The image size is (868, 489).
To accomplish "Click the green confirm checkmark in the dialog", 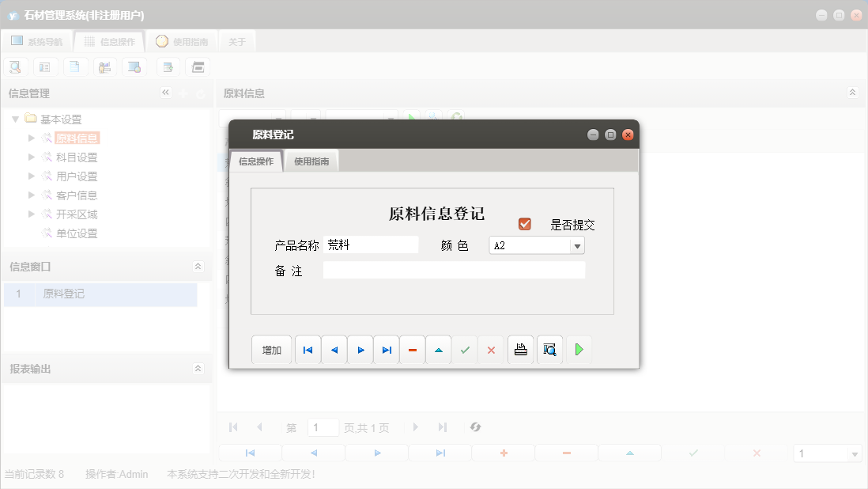I will click(465, 349).
